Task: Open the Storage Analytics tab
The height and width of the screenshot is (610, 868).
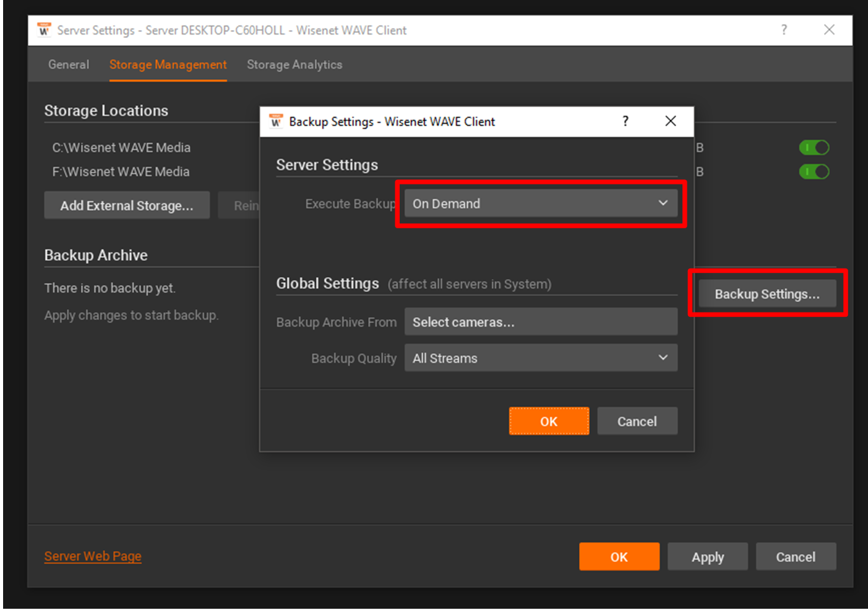Action: click(x=294, y=64)
